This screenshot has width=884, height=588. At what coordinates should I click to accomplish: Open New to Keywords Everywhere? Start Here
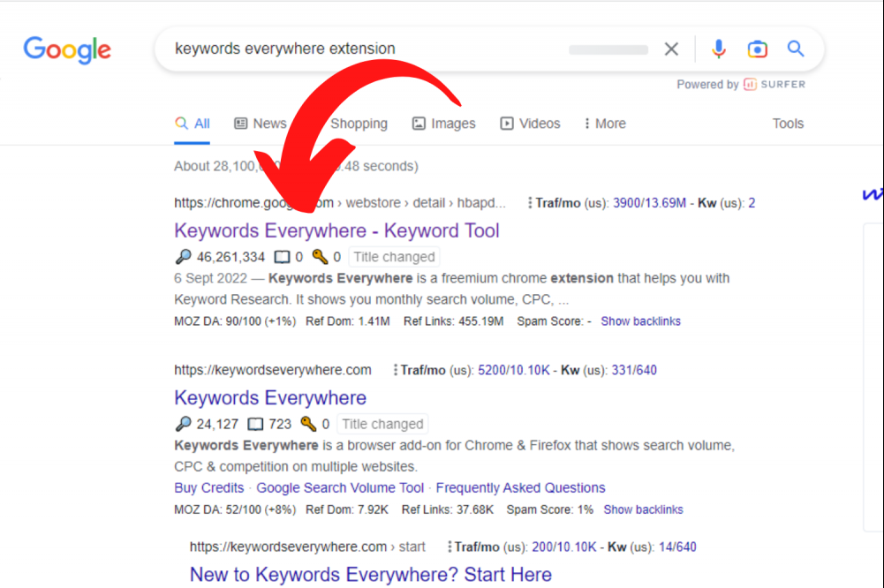370,575
